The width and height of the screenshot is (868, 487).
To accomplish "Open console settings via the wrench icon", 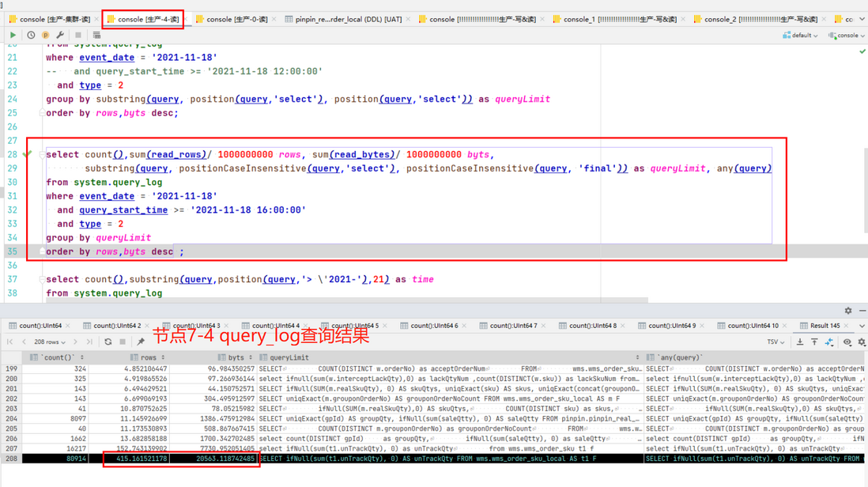I will point(60,35).
